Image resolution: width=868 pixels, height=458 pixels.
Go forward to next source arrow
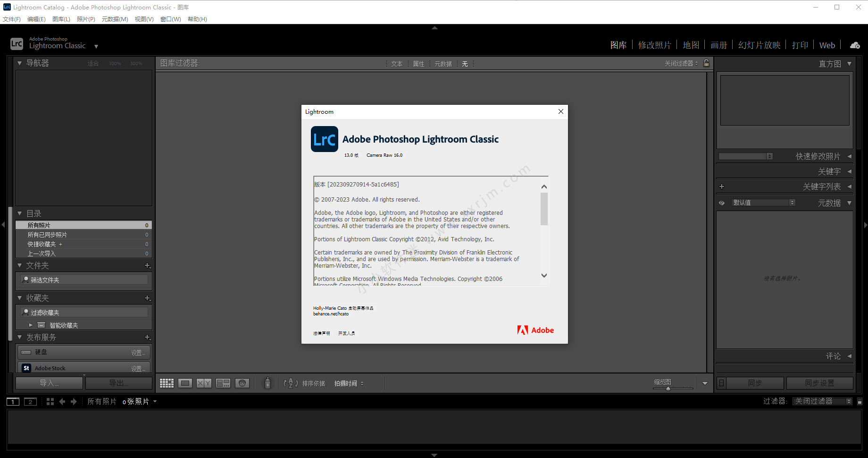coord(74,402)
